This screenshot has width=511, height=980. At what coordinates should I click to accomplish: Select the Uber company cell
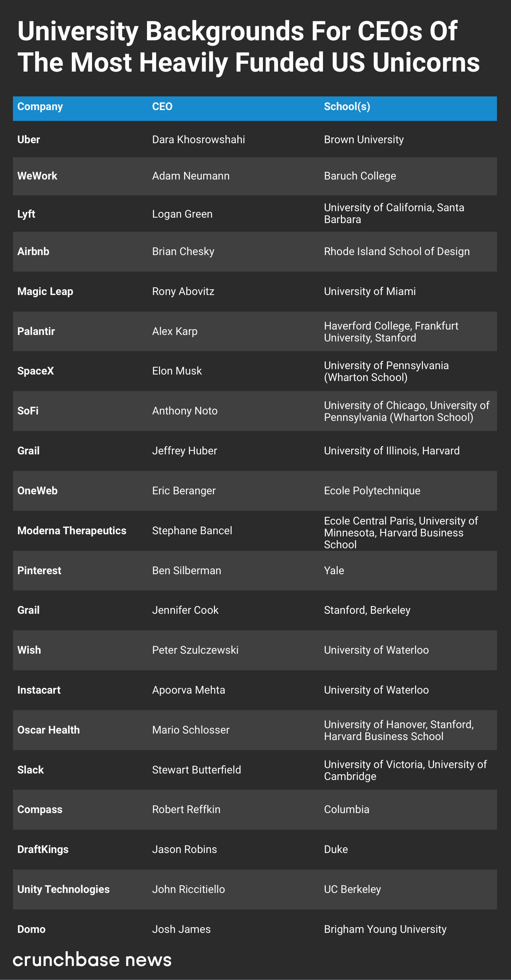[28, 140]
